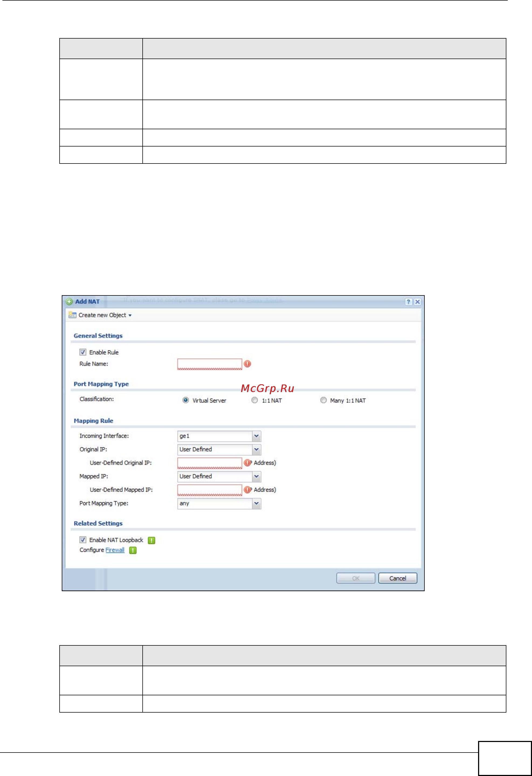
Task: Click the OK button
Action: click(x=356, y=578)
